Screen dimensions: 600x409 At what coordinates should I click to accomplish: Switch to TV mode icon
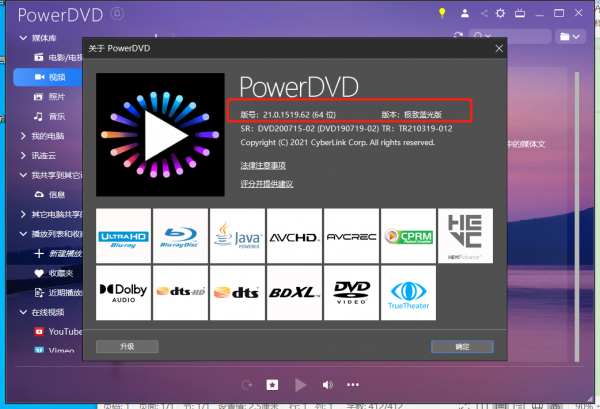[520, 13]
